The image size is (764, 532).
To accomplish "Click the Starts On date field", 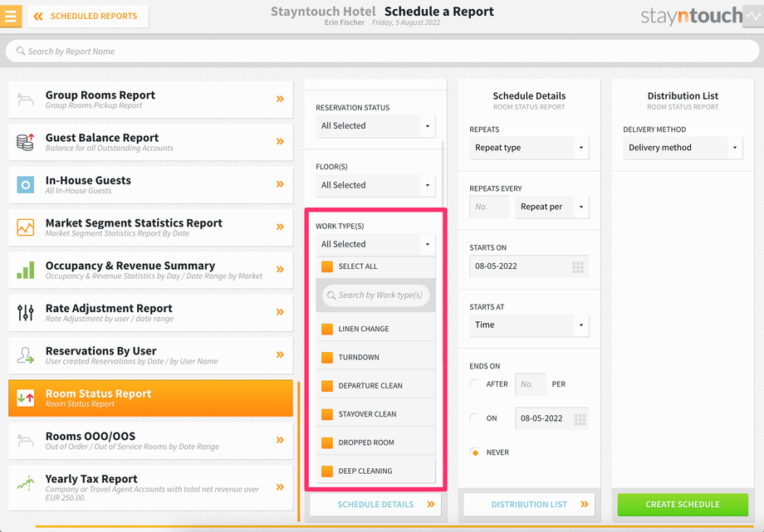I will coord(529,266).
